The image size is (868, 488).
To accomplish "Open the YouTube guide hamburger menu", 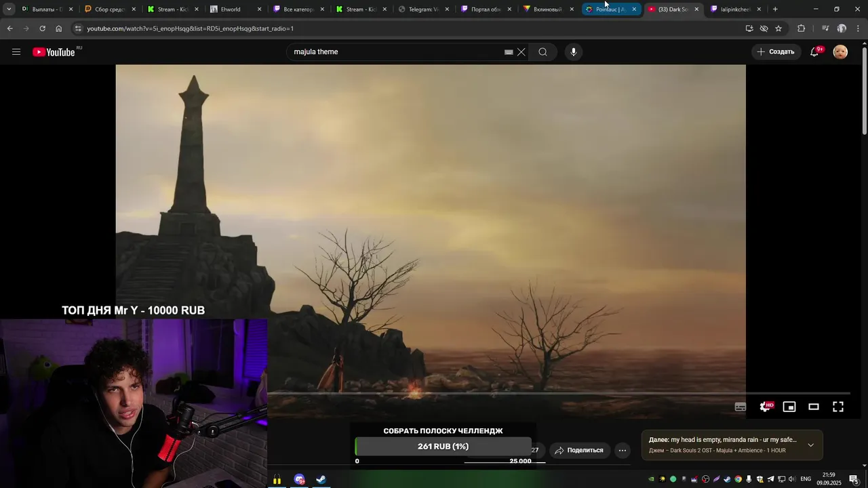I will [x=16, y=52].
